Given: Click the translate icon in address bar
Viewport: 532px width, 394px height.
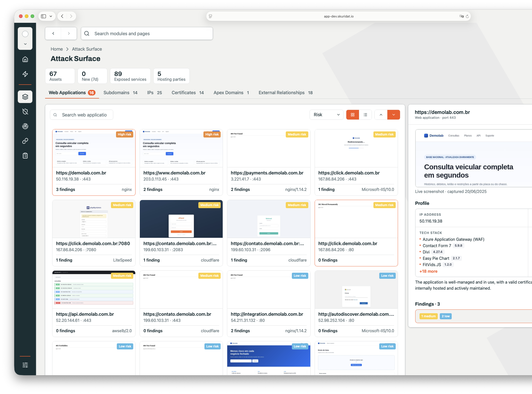Looking at the screenshot, I should tap(461, 16).
